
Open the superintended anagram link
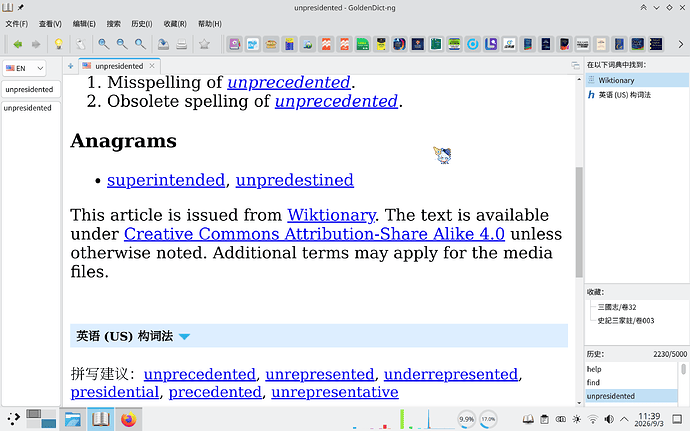(166, 180)
